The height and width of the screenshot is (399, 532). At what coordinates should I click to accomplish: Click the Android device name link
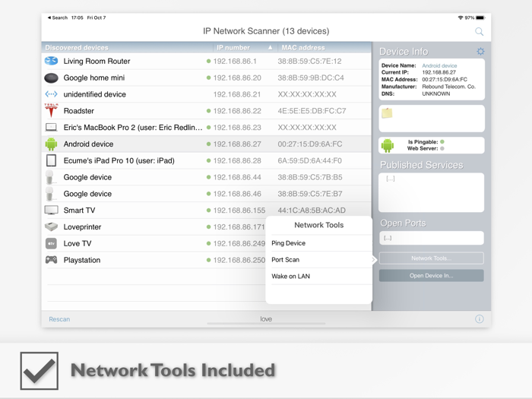439,65
